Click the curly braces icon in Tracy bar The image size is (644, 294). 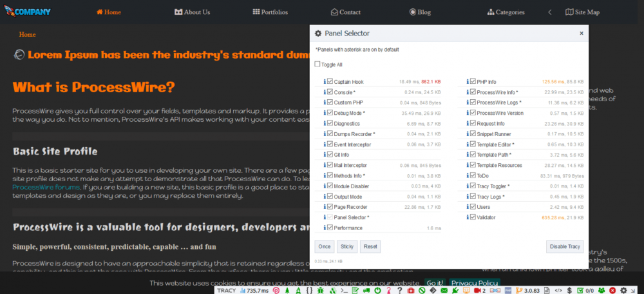click(308, 291)
